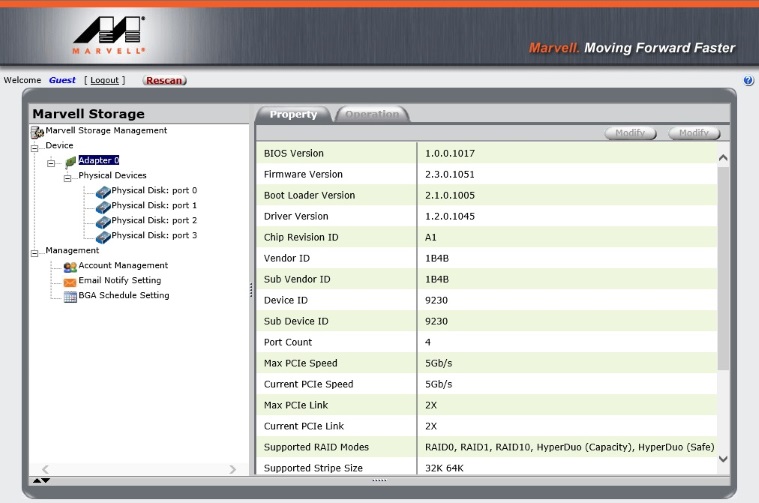This screenshot has height=503, width=759.
Task: Switch to the Operation tab
Action: tap(372, 114)
